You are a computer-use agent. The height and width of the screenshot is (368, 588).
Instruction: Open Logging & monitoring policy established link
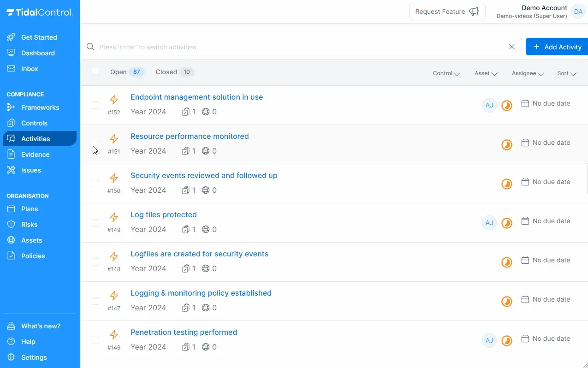201,293
